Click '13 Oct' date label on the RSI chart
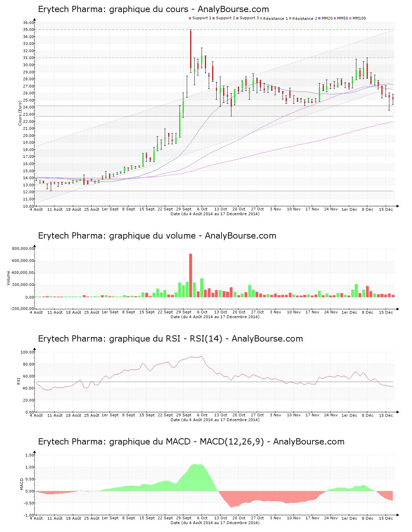 click(220, 415)
